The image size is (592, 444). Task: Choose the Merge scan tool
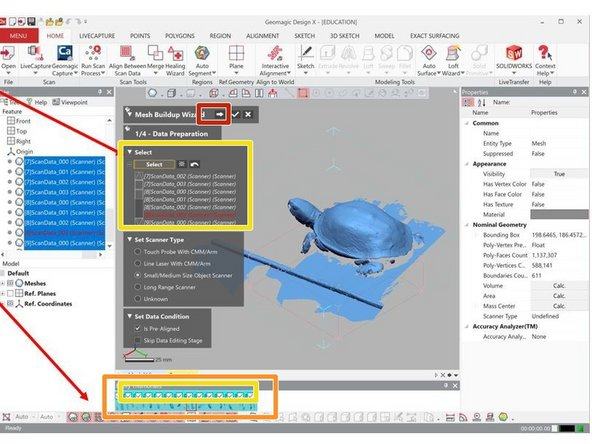click(155, 60)
